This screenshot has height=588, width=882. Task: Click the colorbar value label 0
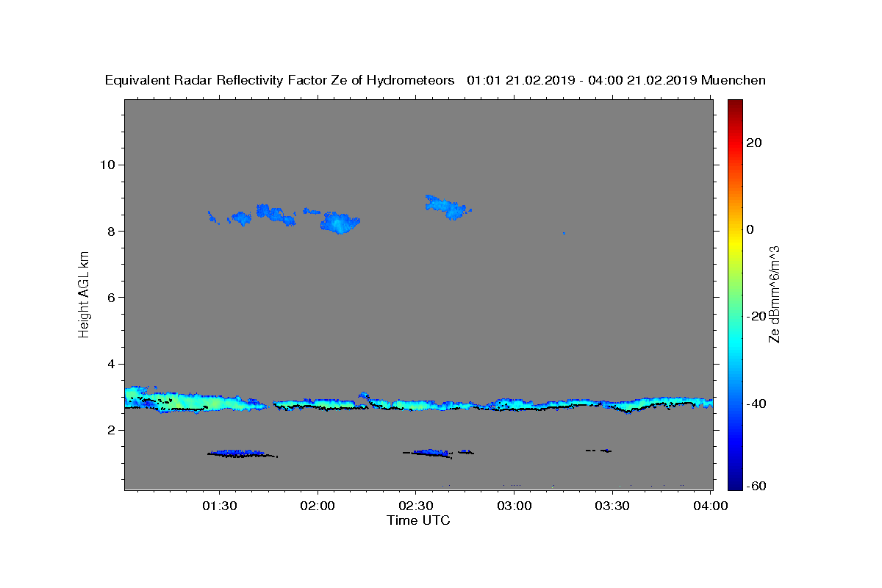pos(750,229)
